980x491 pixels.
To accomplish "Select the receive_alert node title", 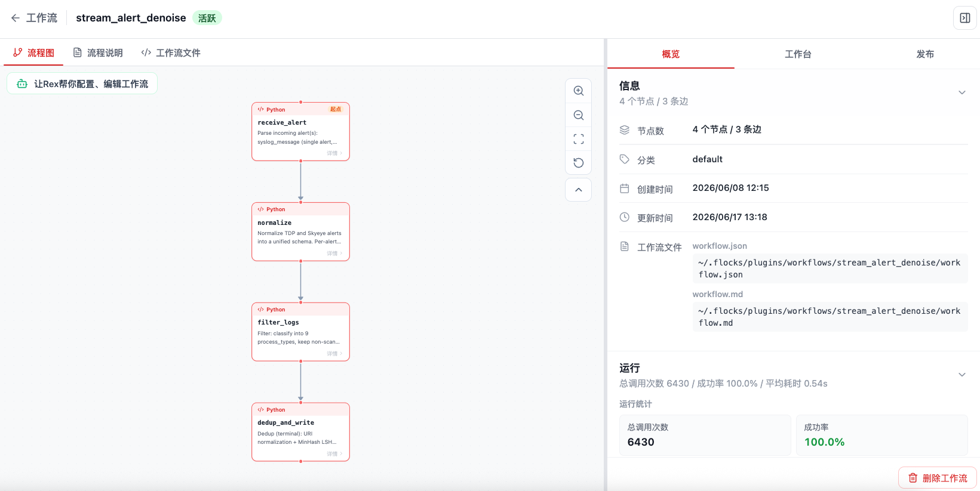I will coord(282,122).
